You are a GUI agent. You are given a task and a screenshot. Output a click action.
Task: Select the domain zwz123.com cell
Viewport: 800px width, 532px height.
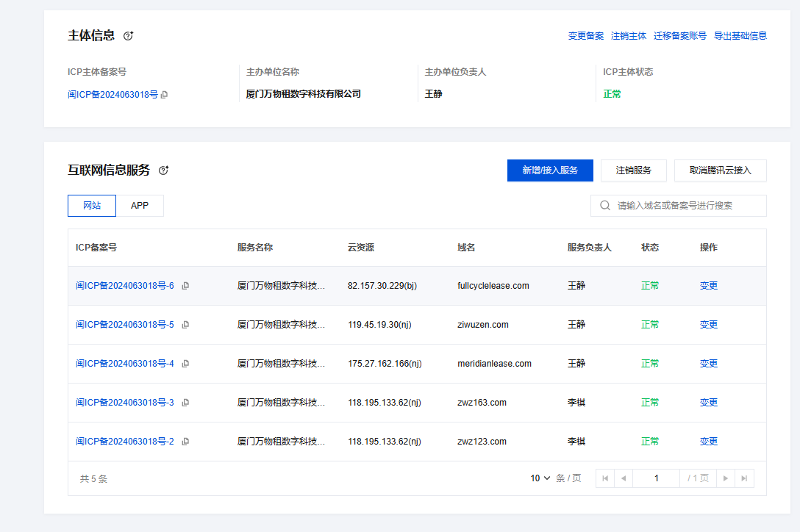[482, 442]
